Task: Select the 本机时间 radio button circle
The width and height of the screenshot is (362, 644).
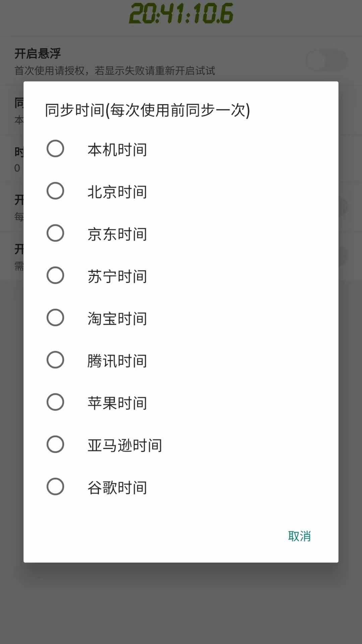Action: [55, 149]
